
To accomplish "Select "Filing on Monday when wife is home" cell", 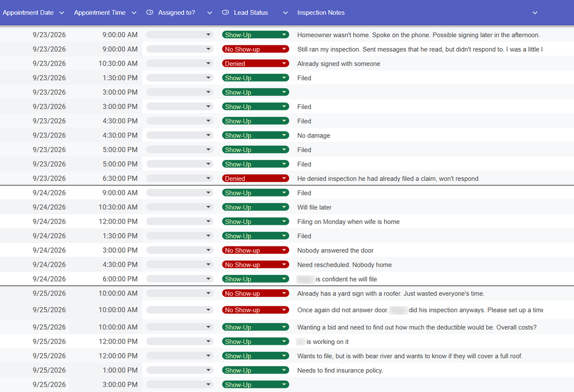I will pos(348,222).
